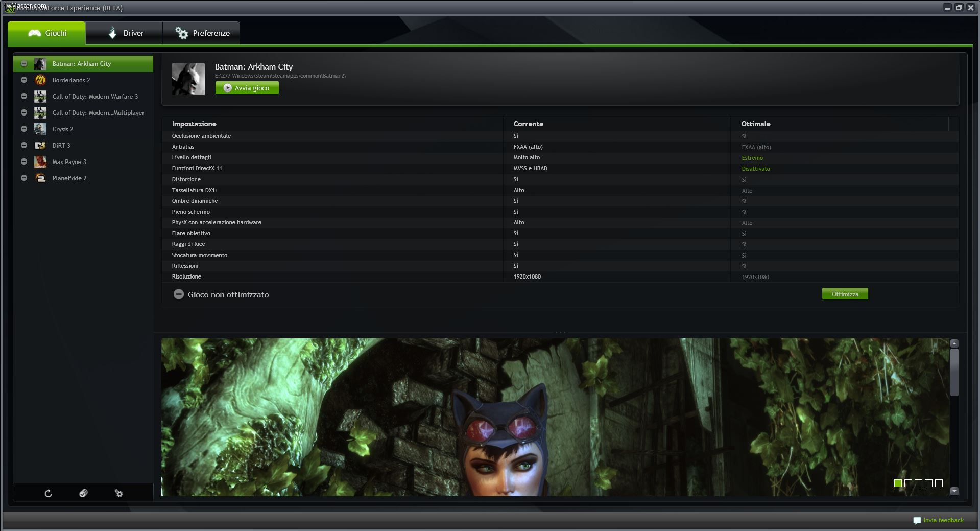Click the Invia feedback link
980x531 pixels.
coord(943,520)
